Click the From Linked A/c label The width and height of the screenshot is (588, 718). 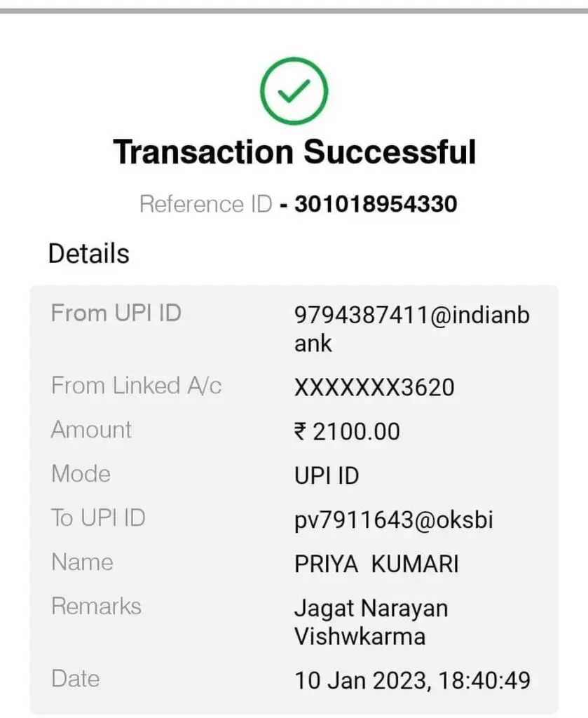[137, 386]
